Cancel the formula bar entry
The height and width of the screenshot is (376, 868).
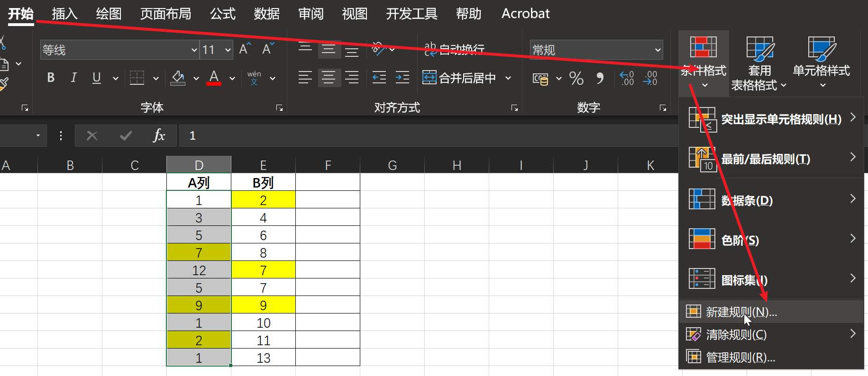pos(92,136)
